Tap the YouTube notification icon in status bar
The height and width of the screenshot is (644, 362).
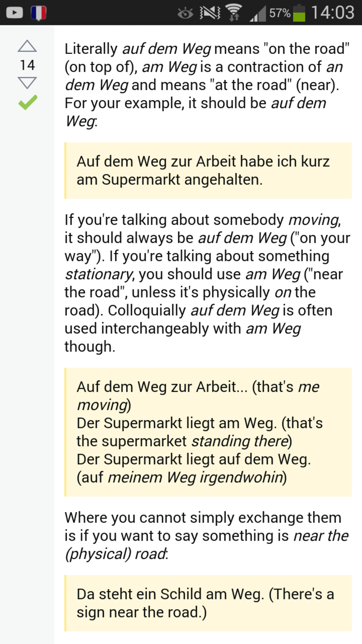(14, 12)
